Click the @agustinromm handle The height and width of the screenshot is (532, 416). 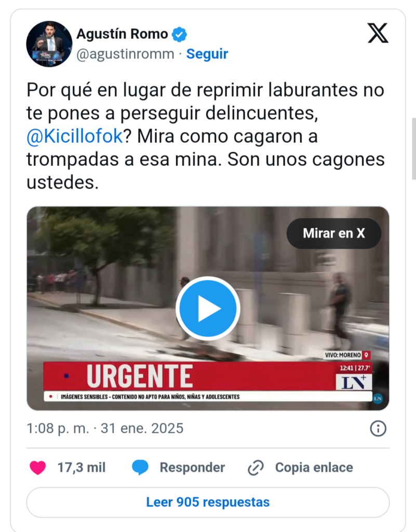point(125,54)
